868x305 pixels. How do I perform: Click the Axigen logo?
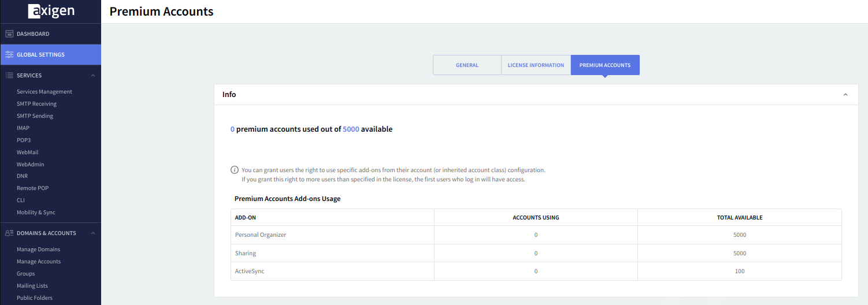50,11
